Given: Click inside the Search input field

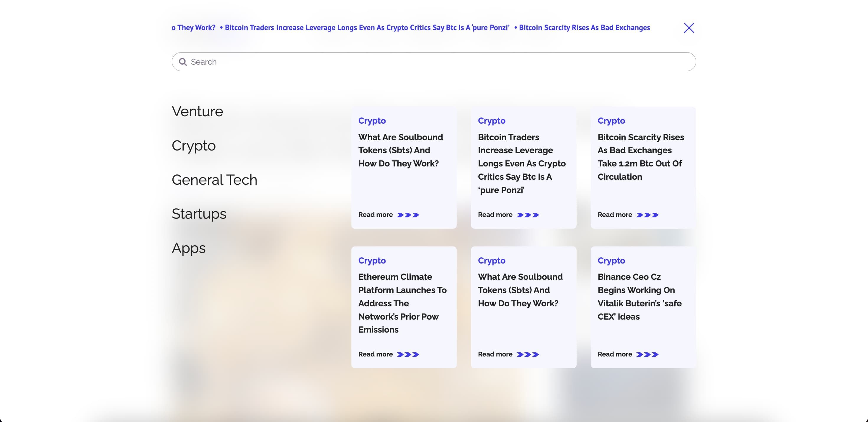Looking at the screenshot, I should click(438, 62).
